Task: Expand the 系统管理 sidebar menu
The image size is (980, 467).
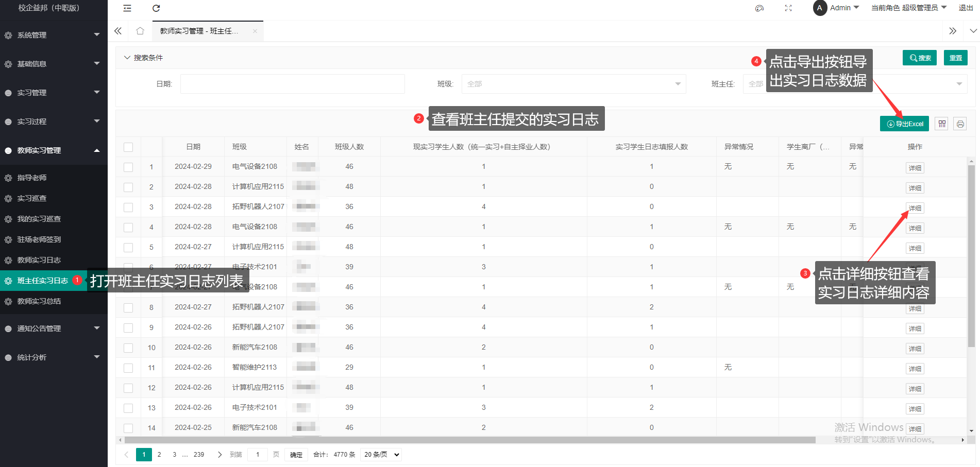Action: tap(54, 35)
